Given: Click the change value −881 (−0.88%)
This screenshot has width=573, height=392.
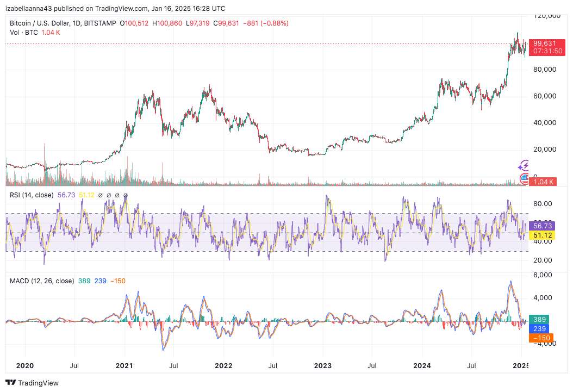Looking at the screenshot, I should click(x=266, y=23).
